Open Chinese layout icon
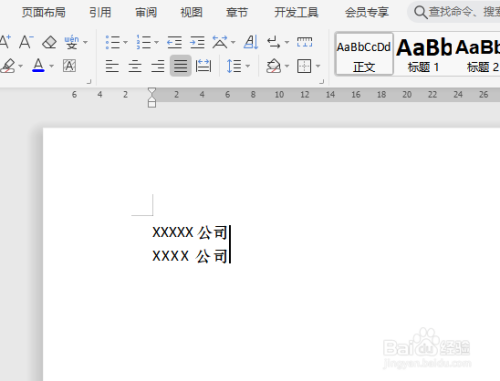The width and height of the screenshot is (500, 381). [220, 42]
